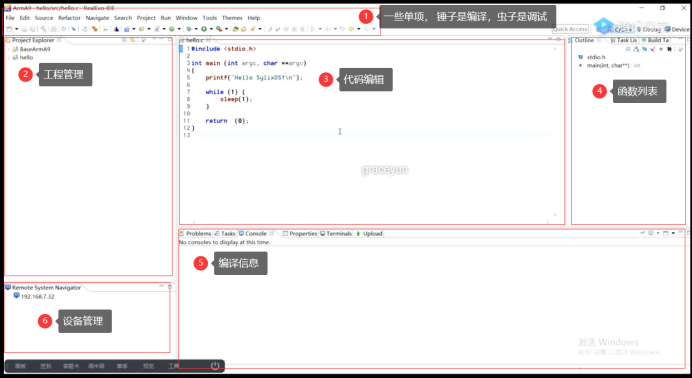Click the Sort alphabetically icon in Outline

point(636,49)
